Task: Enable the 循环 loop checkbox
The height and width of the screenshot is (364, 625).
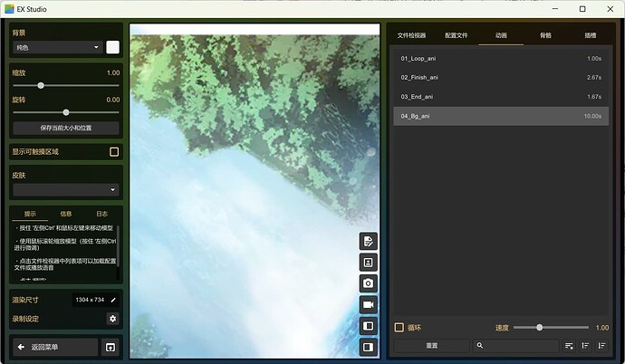Action: 399,328
